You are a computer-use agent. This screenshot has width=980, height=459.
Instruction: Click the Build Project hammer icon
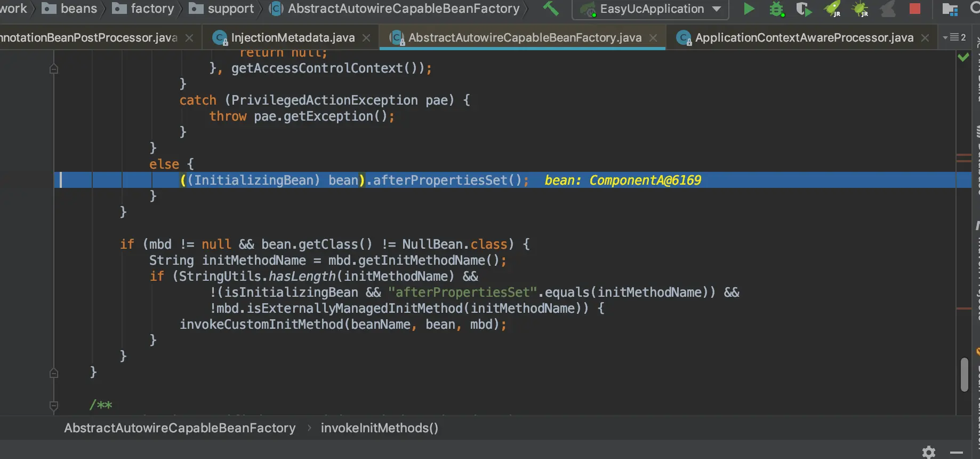coord(550,9)
